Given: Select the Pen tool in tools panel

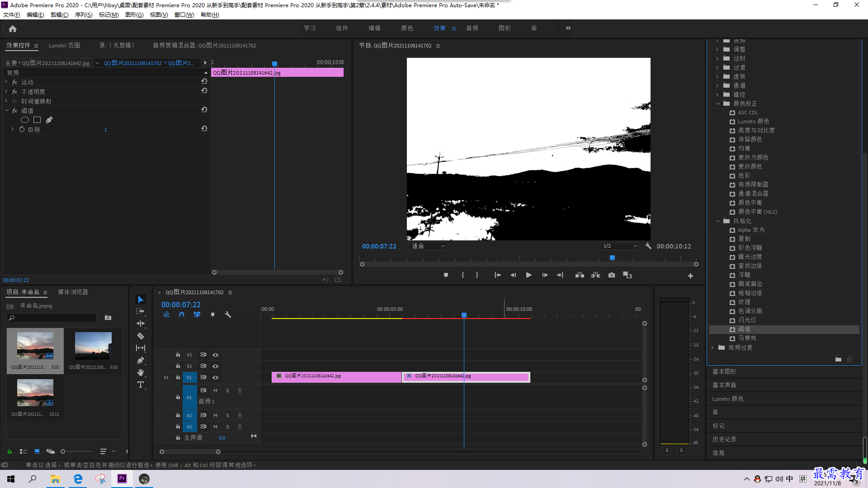Looking at the screenshot, I should [141, 360].
